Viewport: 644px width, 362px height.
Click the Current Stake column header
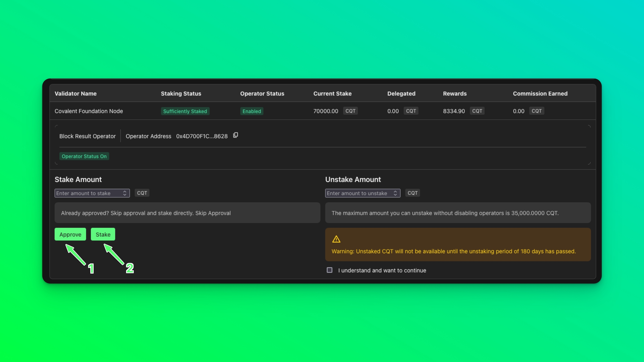(x=332, y=94)
